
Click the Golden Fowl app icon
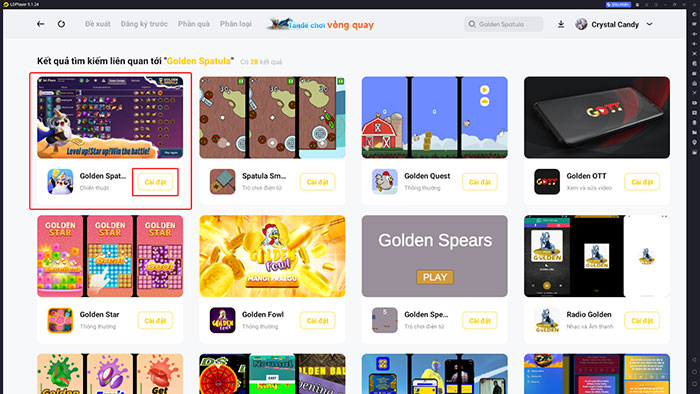point(222,320)
